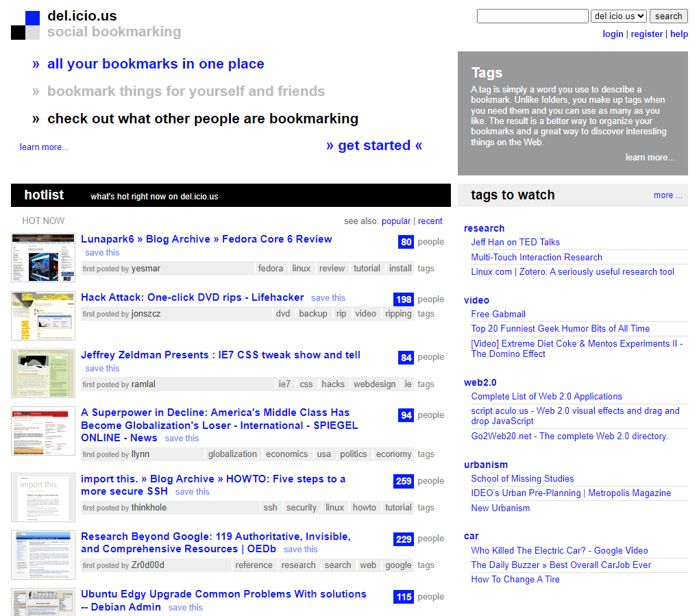The height and width of the screenshot is (616, 699).
Task: Click learn more in the Tags box
Action: [x=650, y=158]
